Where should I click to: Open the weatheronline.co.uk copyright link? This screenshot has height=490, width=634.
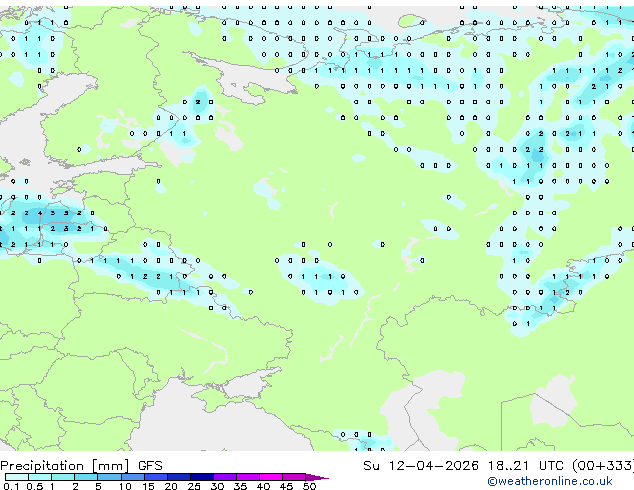click(x=550, y=481)
